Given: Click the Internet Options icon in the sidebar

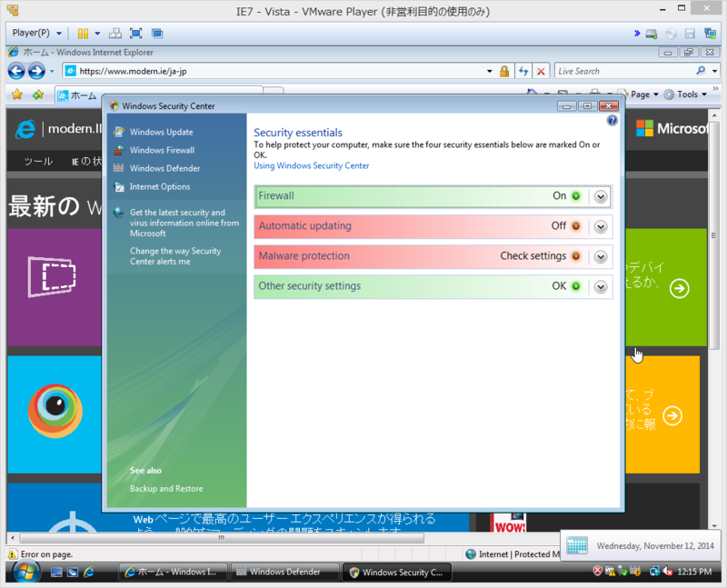Looking at the screenshot, I should tap(119, 186).
